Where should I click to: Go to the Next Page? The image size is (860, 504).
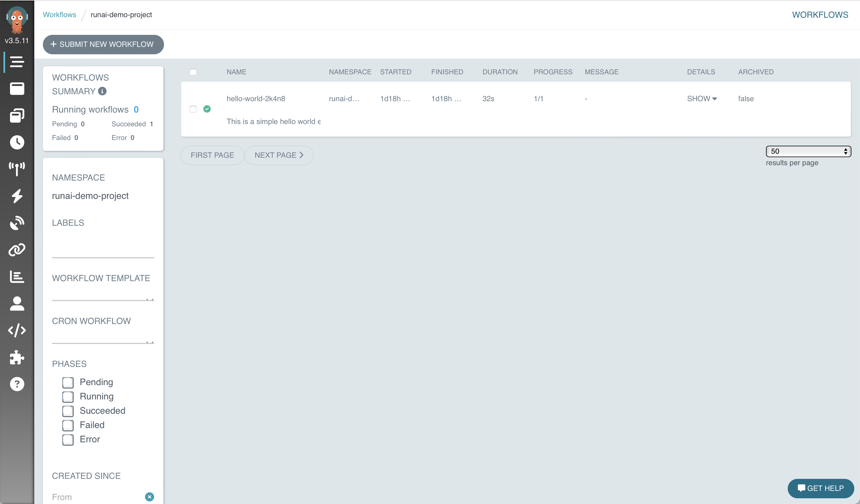[x=279, y=155]
